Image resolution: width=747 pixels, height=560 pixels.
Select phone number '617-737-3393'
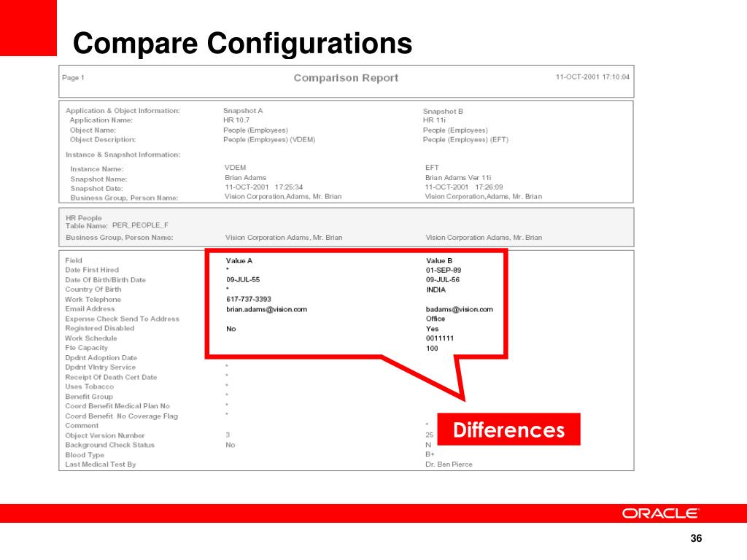[249, 299]
